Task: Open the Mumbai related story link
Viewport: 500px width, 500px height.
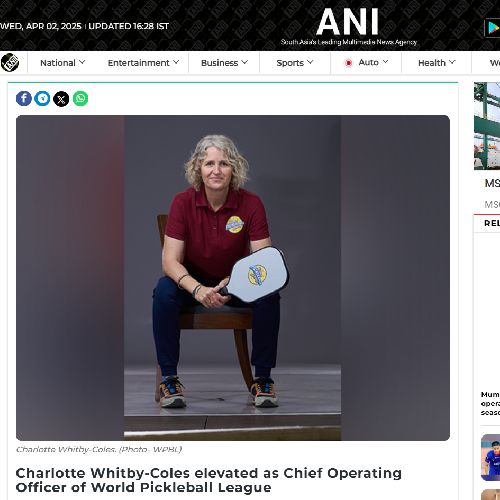Action: (x=490, y=403)
